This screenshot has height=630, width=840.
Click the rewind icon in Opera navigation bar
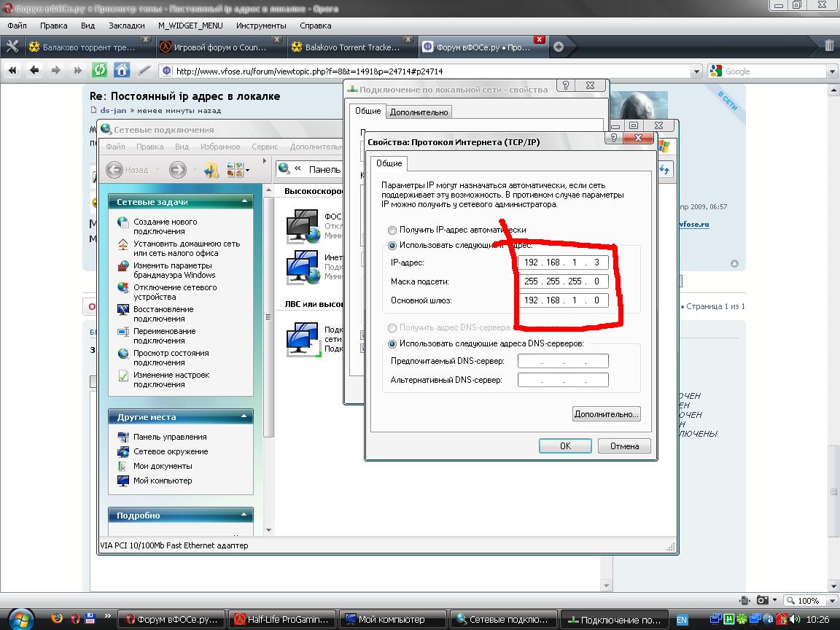(x=12, y=71)
